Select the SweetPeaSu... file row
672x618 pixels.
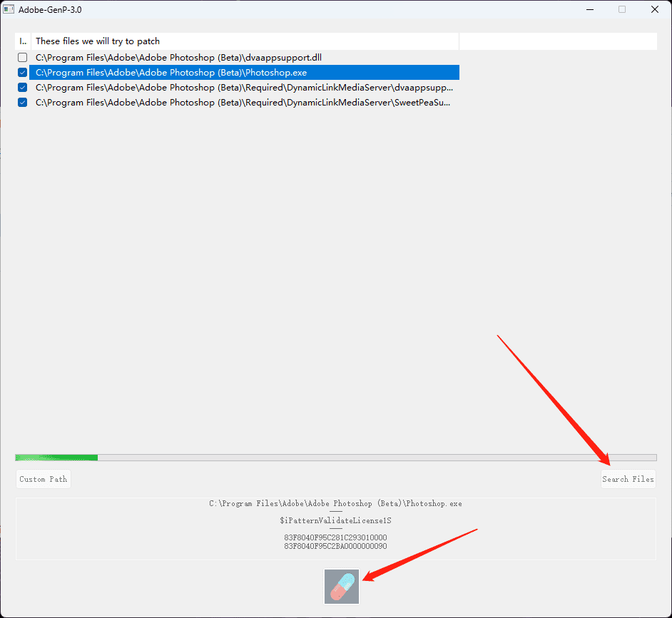[x=243, y=103]
